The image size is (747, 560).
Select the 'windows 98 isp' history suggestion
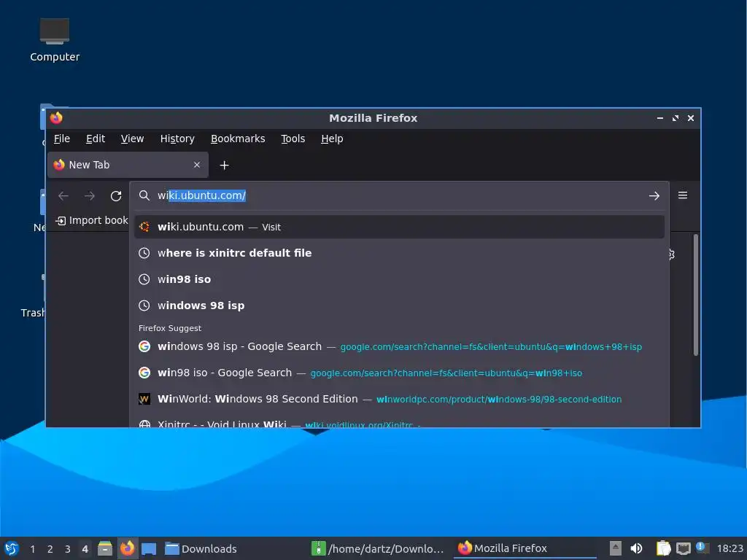399,306
